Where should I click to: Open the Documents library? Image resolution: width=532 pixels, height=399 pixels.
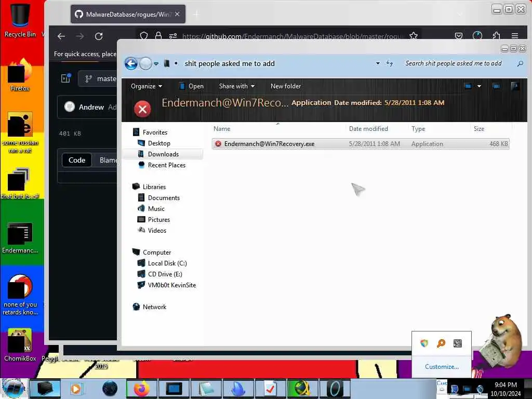pyautogui.click(x=164, y=198)
